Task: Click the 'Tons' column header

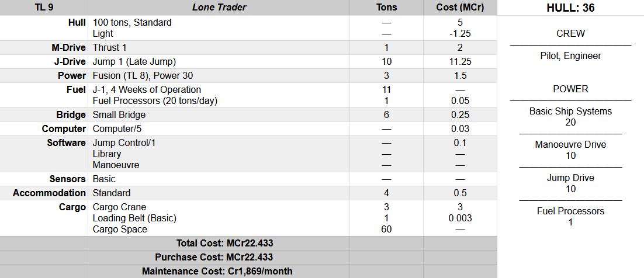Action: coord(386,8)
